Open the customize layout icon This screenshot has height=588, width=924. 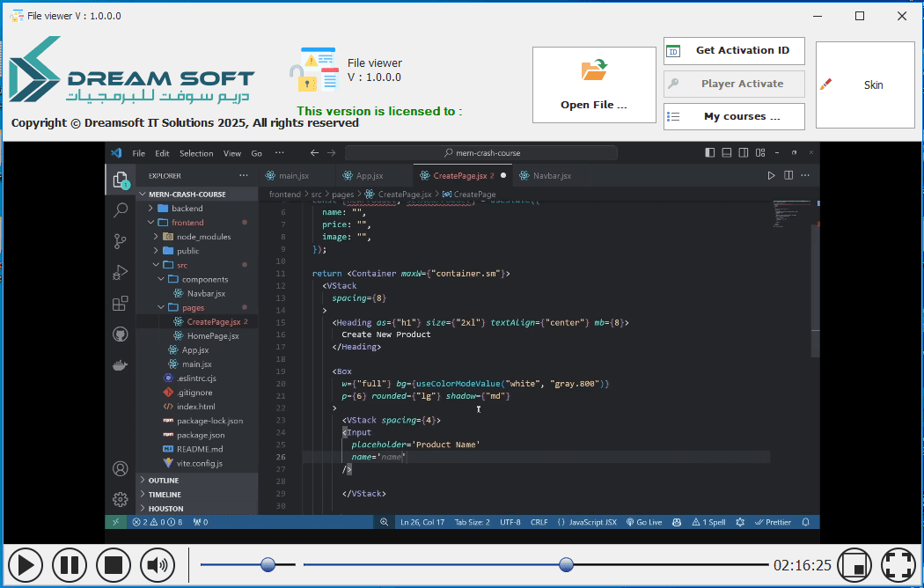(760, 152)
